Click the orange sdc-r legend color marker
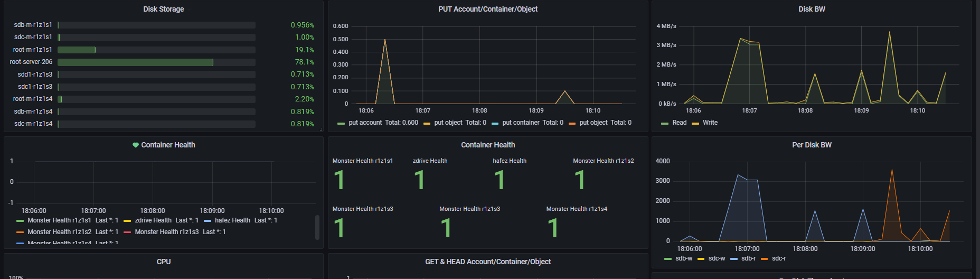Viewport: 980px width, 279px height. (764, 259)
